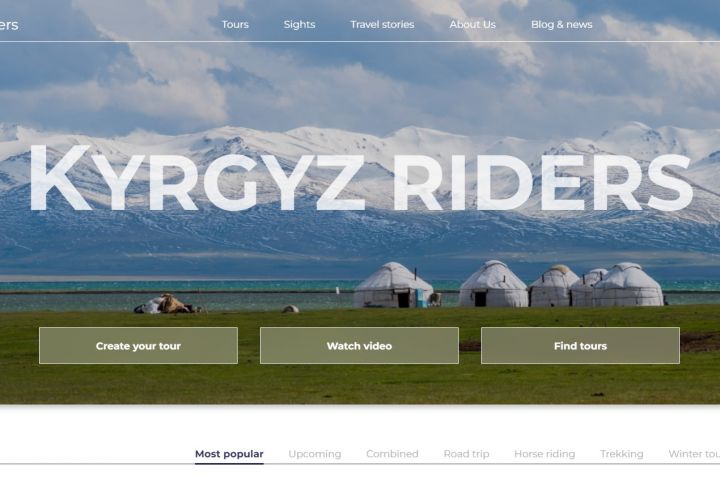Show the Combined tours tab
Image resolution: width=720 pixels, height=480 pixels.
pos(392,454)
